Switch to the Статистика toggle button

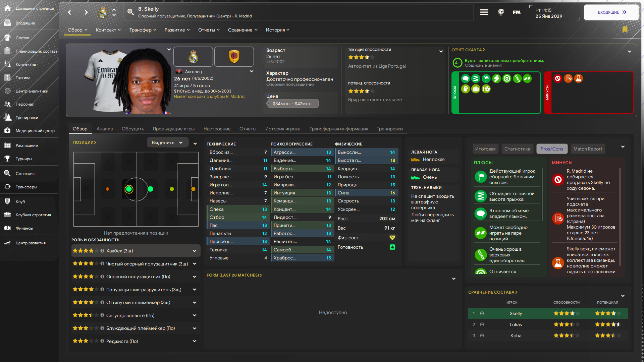(517, 149)
